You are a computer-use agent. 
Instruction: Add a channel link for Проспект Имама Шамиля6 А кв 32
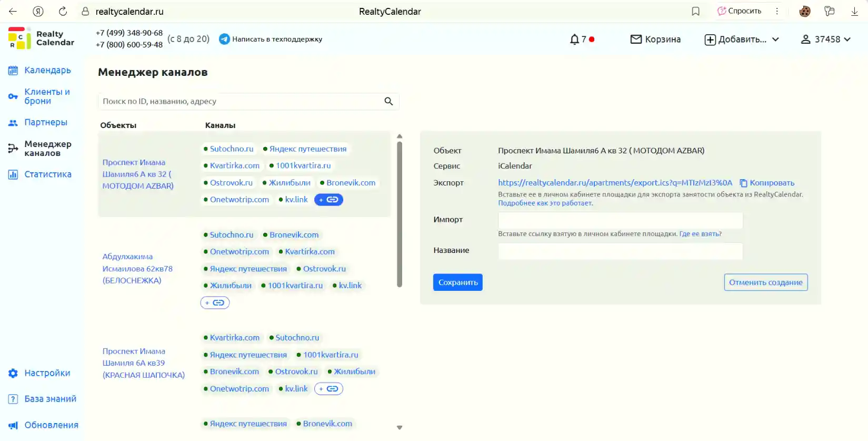click(x=328, y=200)
